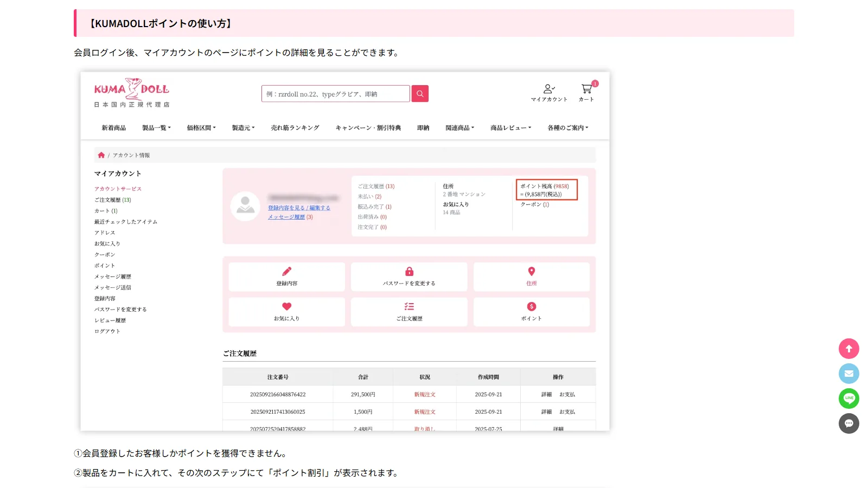Image resolution: width=868 pixels, height=488 pixels.
Task: Click the 作成時間 column header
Action: pos(488,377)
